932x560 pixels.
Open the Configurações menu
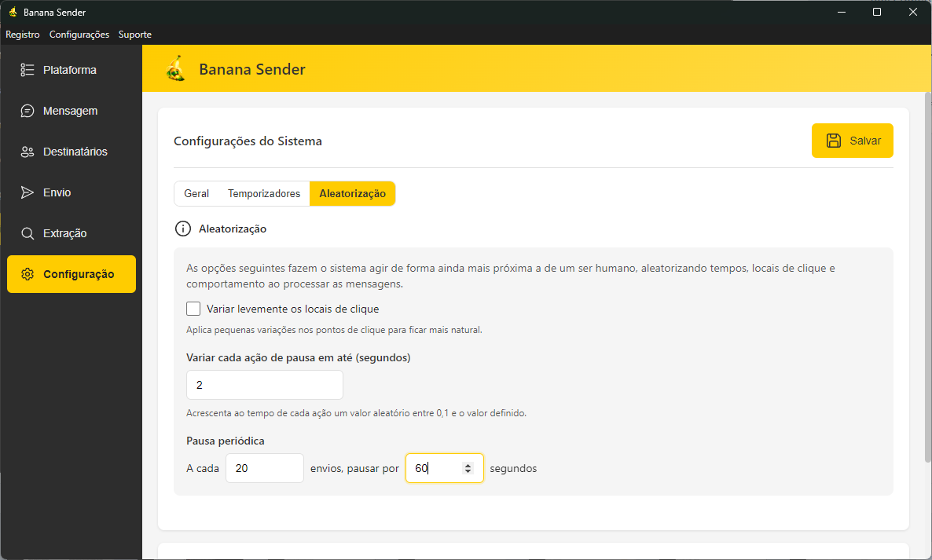tap(79, 35)
